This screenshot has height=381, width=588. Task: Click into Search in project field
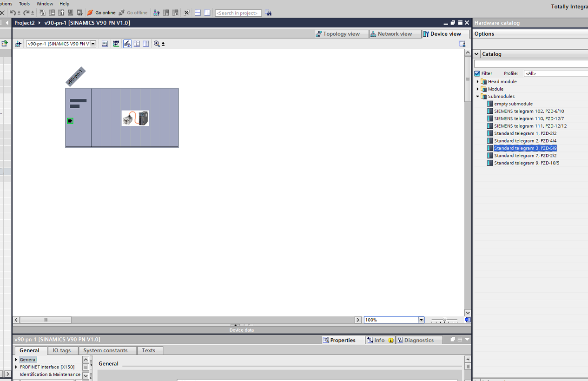click(238, 13)
